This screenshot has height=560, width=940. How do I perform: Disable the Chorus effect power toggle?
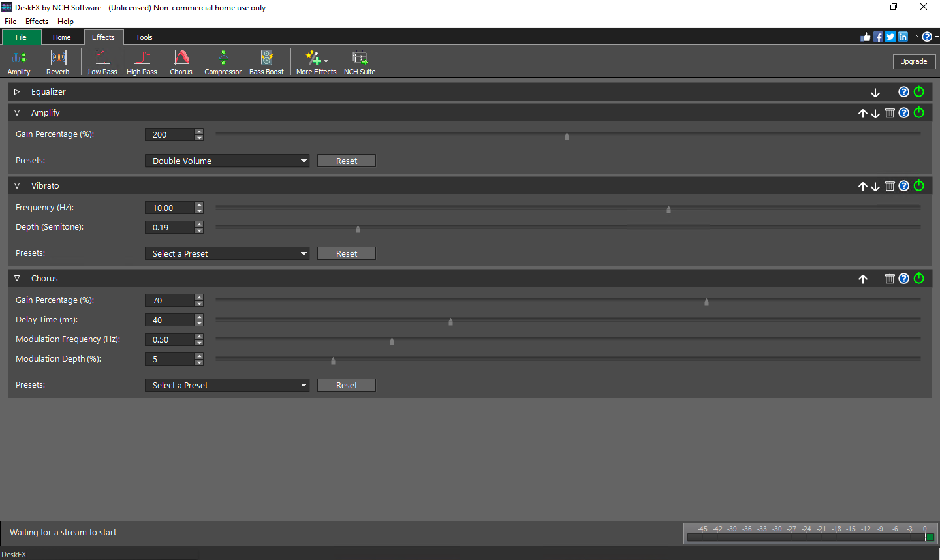(x=918, y=278)
